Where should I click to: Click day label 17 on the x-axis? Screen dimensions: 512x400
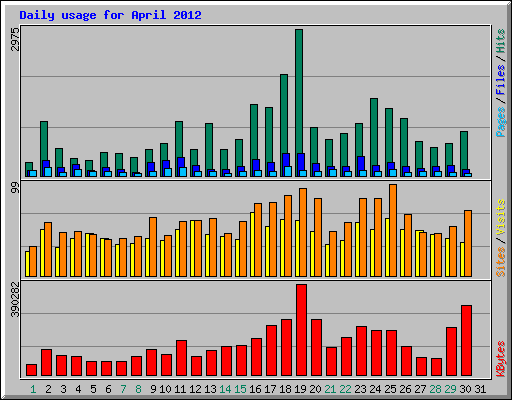[270, 389]
